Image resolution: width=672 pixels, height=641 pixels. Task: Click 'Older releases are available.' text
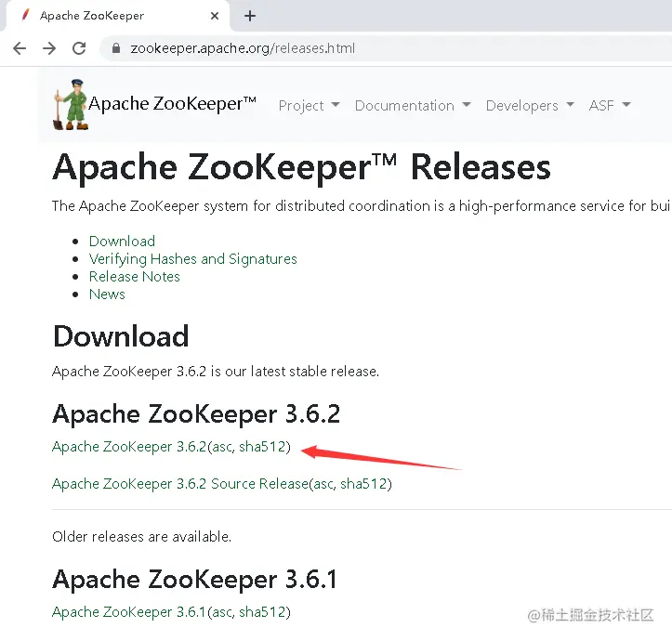pos(142,536)
